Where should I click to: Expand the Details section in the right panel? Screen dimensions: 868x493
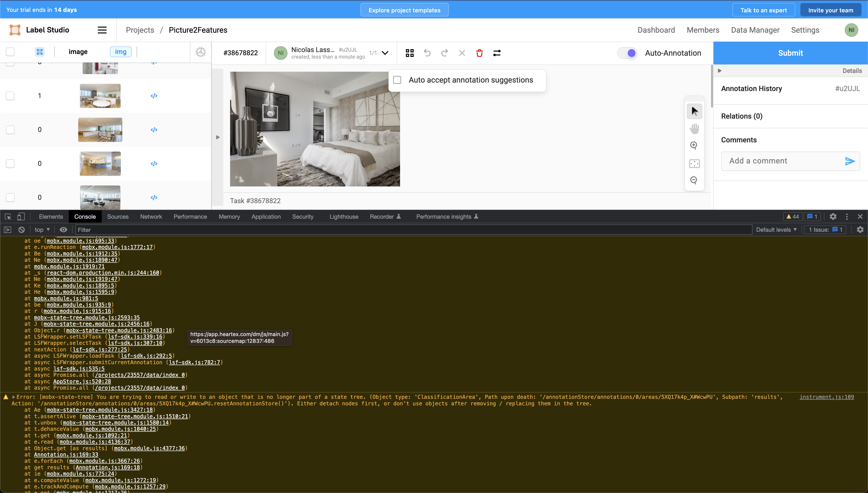[720, 70]
